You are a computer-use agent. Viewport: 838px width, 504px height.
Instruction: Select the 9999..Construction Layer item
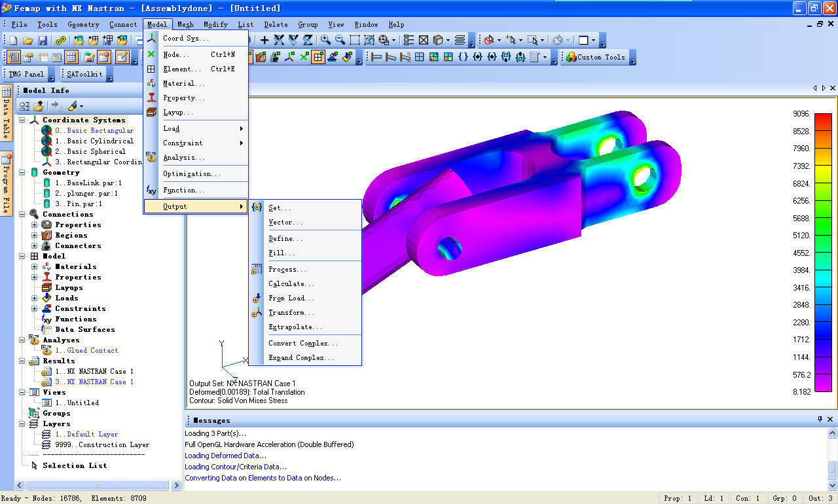[101, 444]
